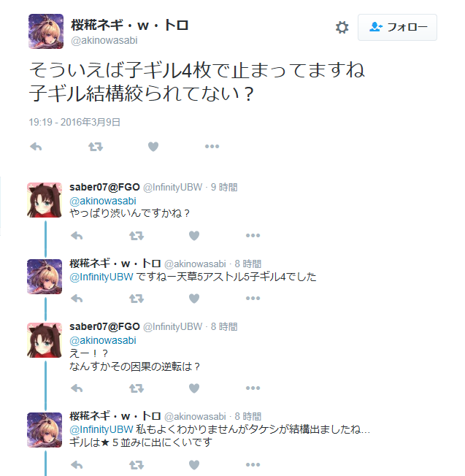Retweet the last tweet about タケシ
465x476 pixels.
coord(137,465)
